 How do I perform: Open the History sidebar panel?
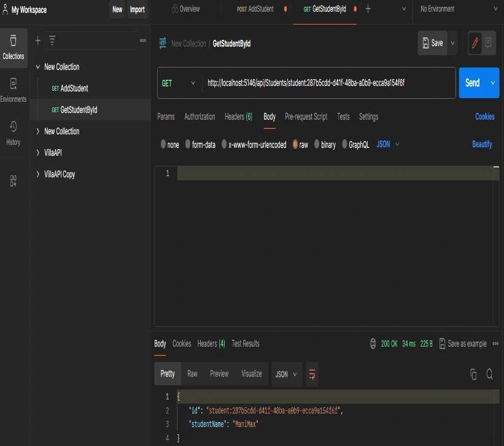[13, 133]
